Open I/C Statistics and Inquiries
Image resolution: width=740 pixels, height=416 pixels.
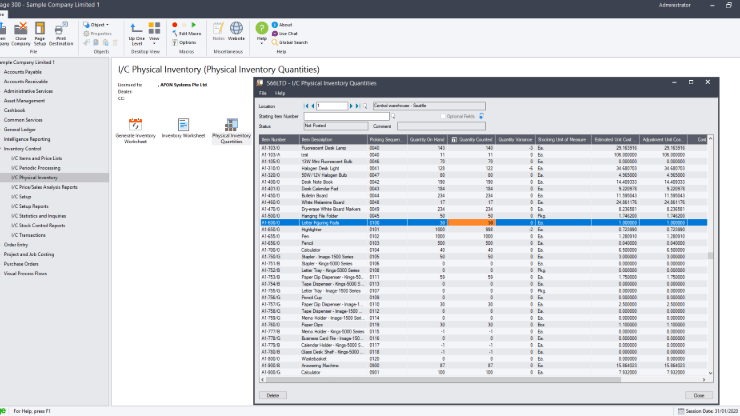click(38, 216)
